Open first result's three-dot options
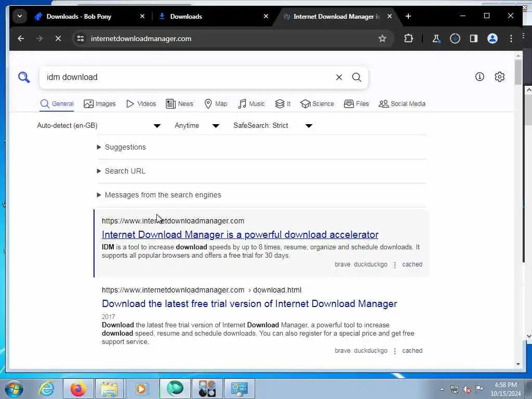This screenshot has height=399, width=532. tap(395, 264)
